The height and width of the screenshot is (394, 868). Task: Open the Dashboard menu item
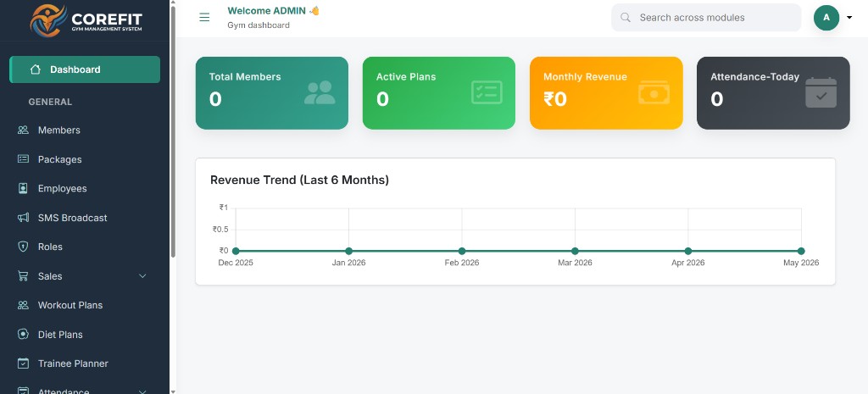pos(85,69)
